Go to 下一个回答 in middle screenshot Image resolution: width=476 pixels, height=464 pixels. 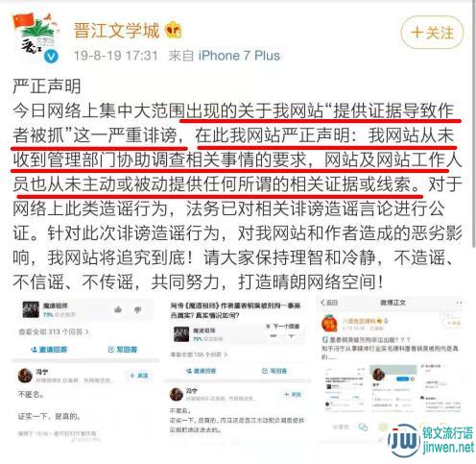pyautogui.click(x=282, y=327)
